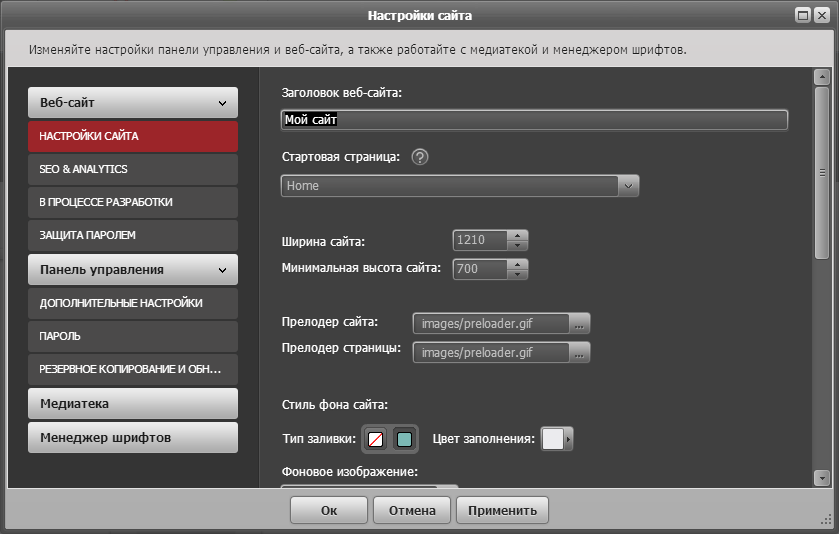The width and height of the screenshot is (839, 534).
Task: Select the no-fill type icon
Action: point(376,439)
